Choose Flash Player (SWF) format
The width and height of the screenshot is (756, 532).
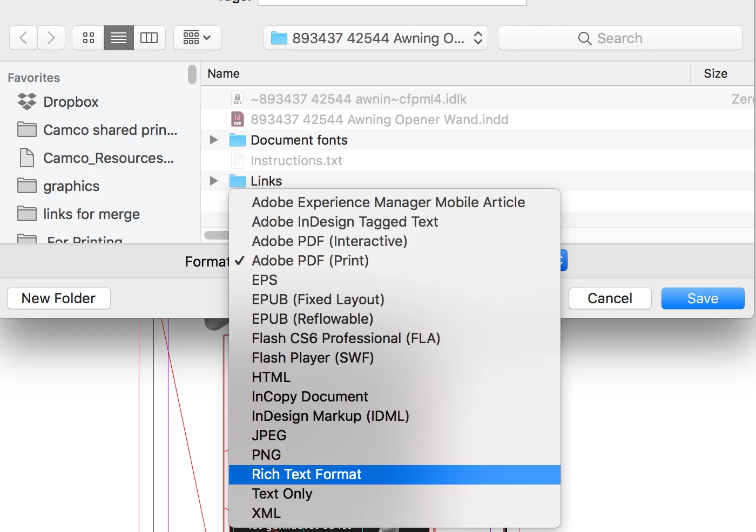coord(395,358)
